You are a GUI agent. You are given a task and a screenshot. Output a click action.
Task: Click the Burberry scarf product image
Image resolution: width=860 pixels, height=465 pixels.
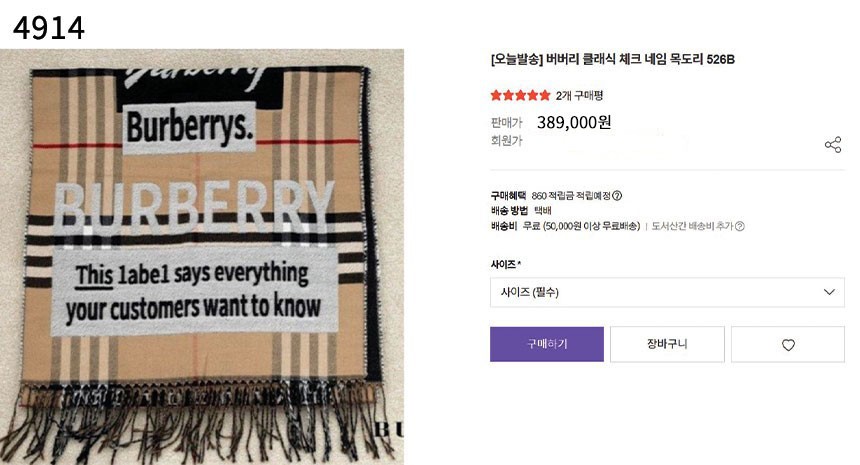(202, 256)
